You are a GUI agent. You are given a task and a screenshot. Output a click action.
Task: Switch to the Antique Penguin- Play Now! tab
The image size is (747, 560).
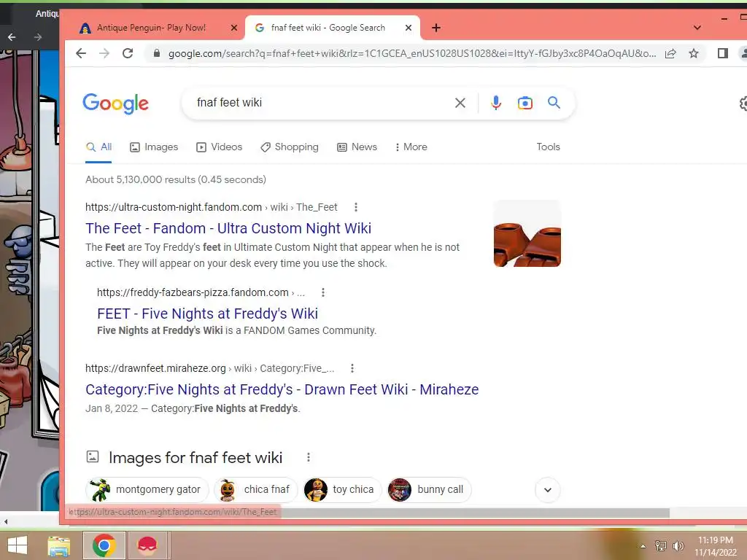pos(152,28)
